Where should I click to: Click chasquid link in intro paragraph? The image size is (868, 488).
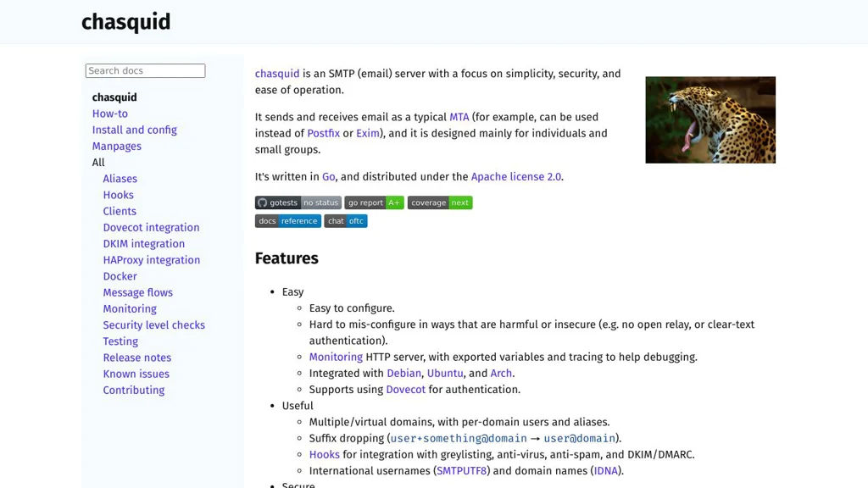(x=277, y=74)
